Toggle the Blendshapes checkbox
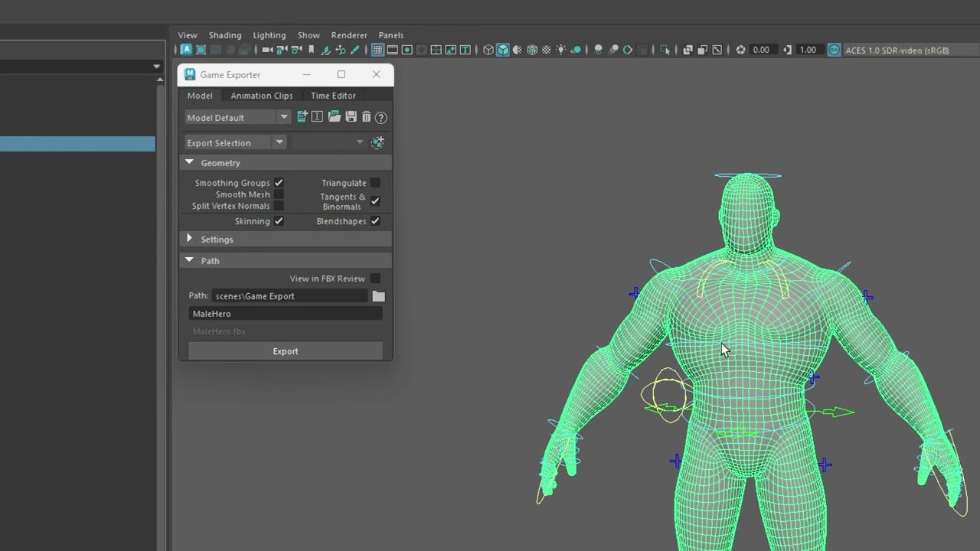 [375, 221]
